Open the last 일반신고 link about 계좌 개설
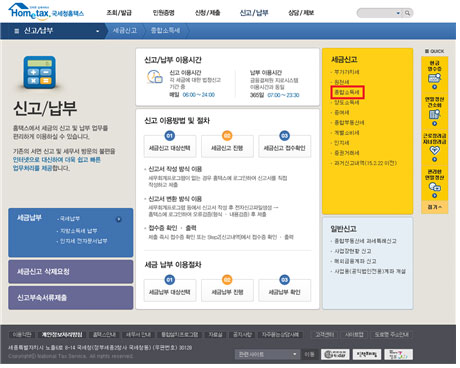This screenshot has height=368, width=460. (370, 271)
